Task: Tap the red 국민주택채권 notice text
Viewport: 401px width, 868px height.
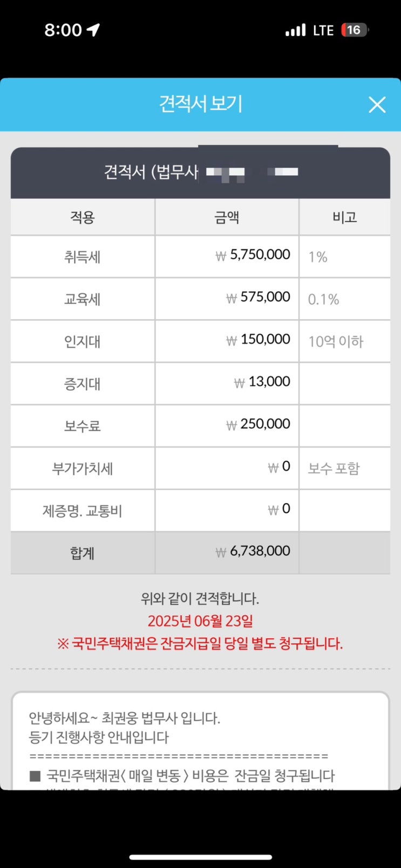Action: click(200, 644)
